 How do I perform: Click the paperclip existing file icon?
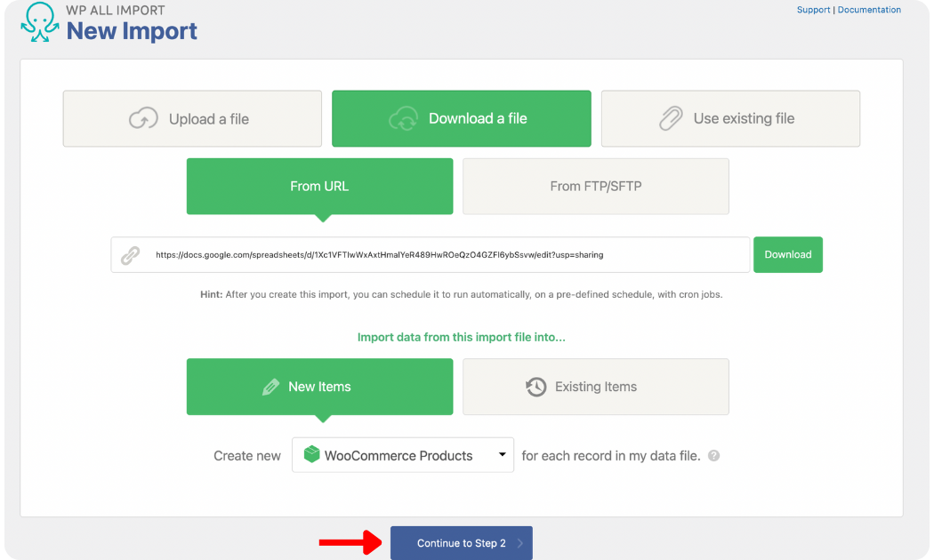click(670, 119)
